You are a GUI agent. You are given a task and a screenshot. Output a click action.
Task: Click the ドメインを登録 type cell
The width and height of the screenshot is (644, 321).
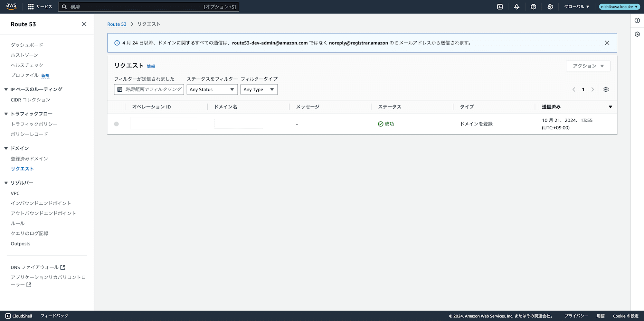(x=476, y=124)
